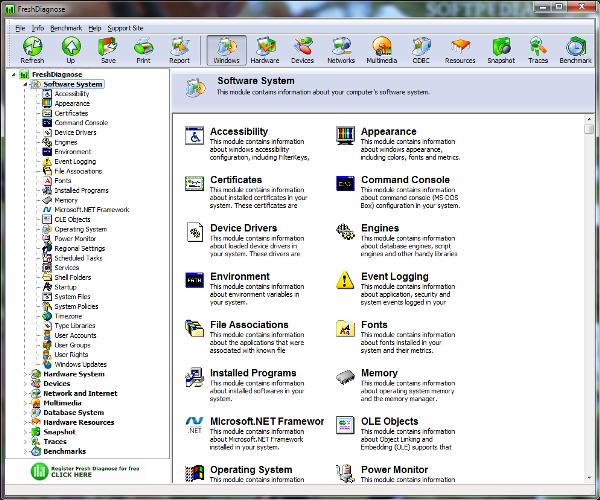Expand the Database System tree node
600x500 pixels.
coord(25,413)
